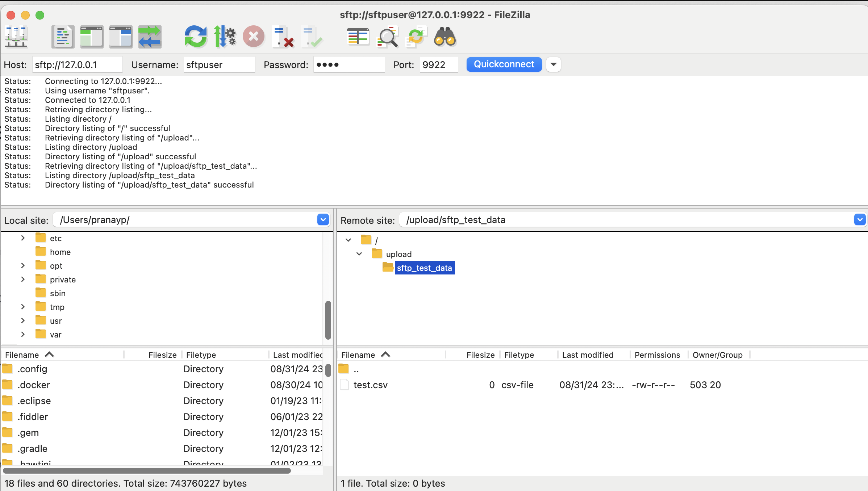Collapse the upload folder in remote tree
The width and height of the screenshot is (868, 491).
pyautogui.click(x=359, y=254)
